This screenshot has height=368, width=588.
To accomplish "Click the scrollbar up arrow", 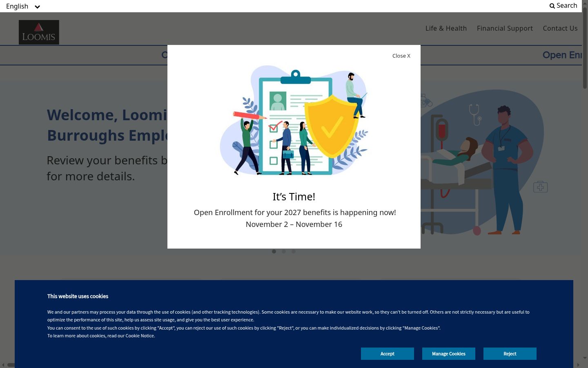I will pyautogui.click(x=585, y=3).
